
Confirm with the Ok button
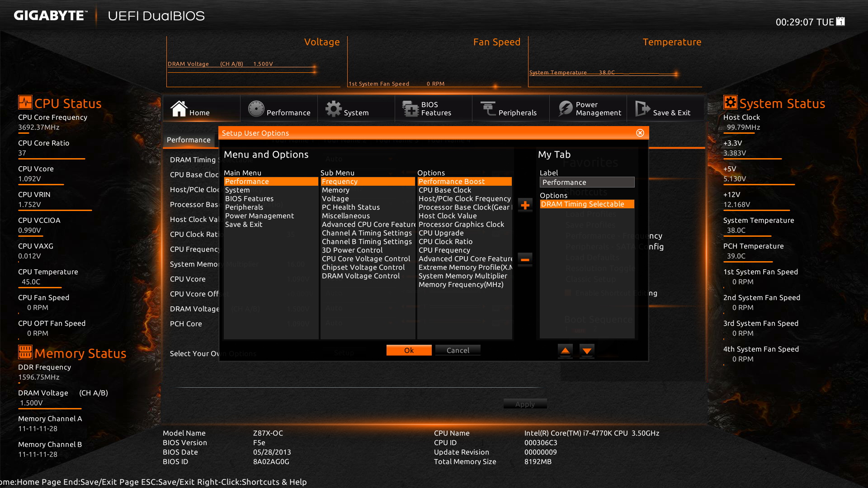pyautogui.click(x=409, y=350)
